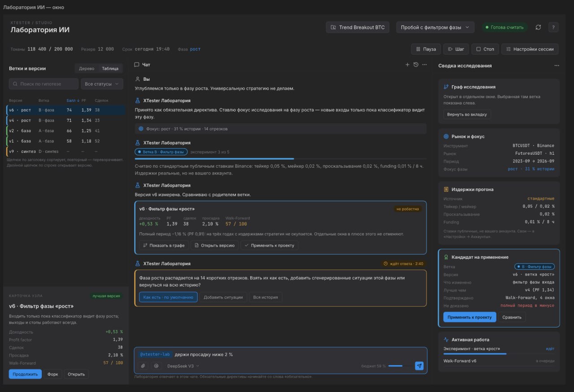Image resolution: width=574 pixels, height=392 pixels.
Task: Sort table by the Сделок column header
Action: 101,100
